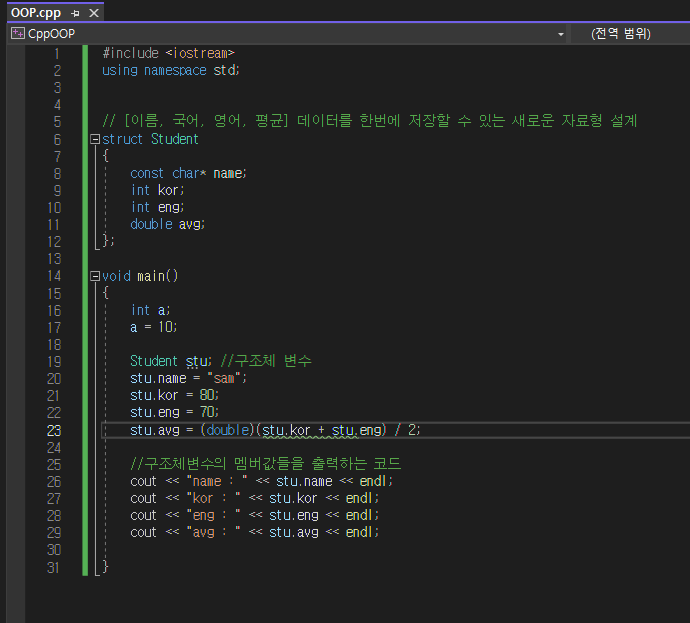Collapse the void main() function block

(x=95, y=276)
